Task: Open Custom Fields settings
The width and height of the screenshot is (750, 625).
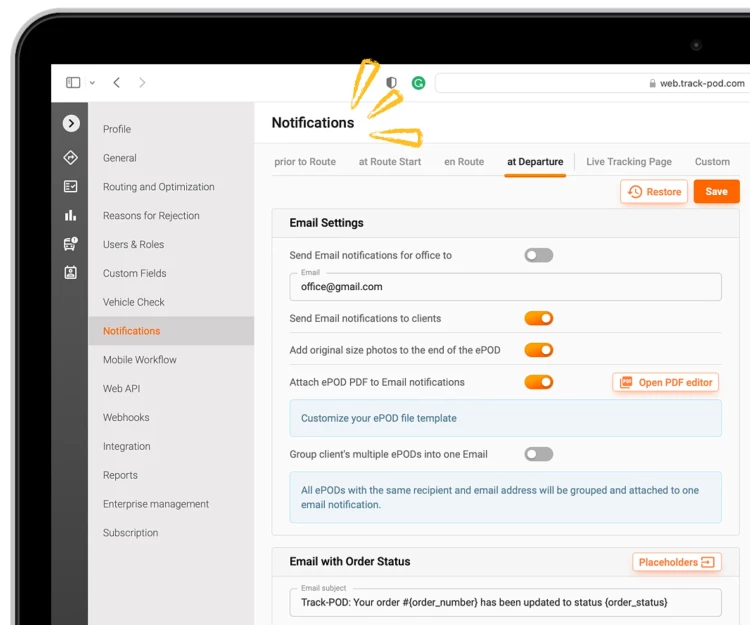Action: [x=135, y=273]
